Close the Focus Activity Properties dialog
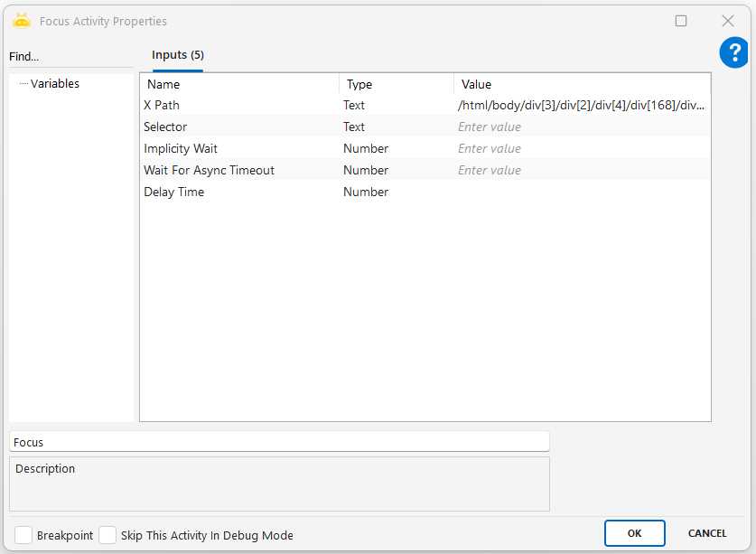The width and height of the screenshot is (756, 554). coord(727,21)
